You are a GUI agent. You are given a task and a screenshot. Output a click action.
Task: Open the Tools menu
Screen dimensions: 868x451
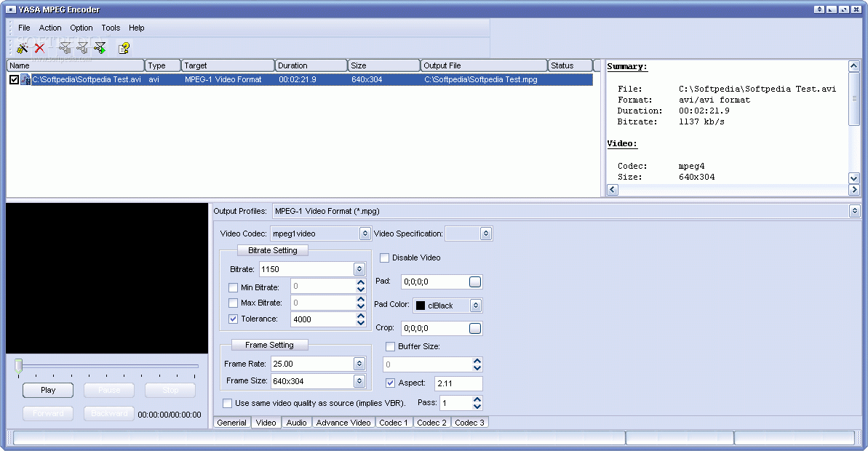111,28
